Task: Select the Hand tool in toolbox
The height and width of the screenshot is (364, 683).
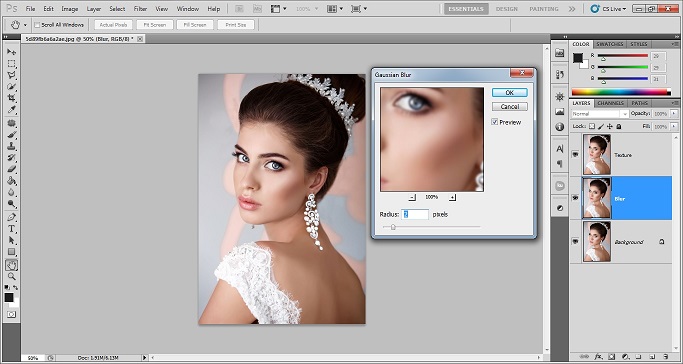Action: coord(11,265)
